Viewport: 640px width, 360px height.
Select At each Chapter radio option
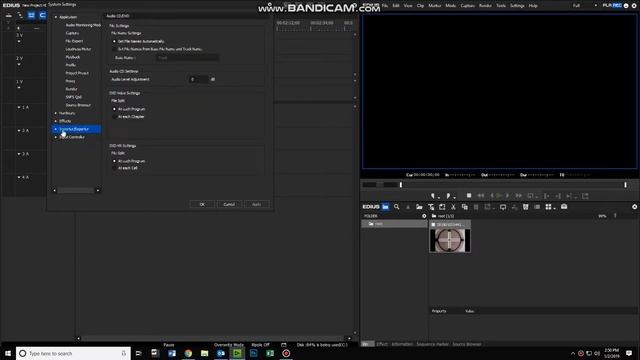(115, 117)
